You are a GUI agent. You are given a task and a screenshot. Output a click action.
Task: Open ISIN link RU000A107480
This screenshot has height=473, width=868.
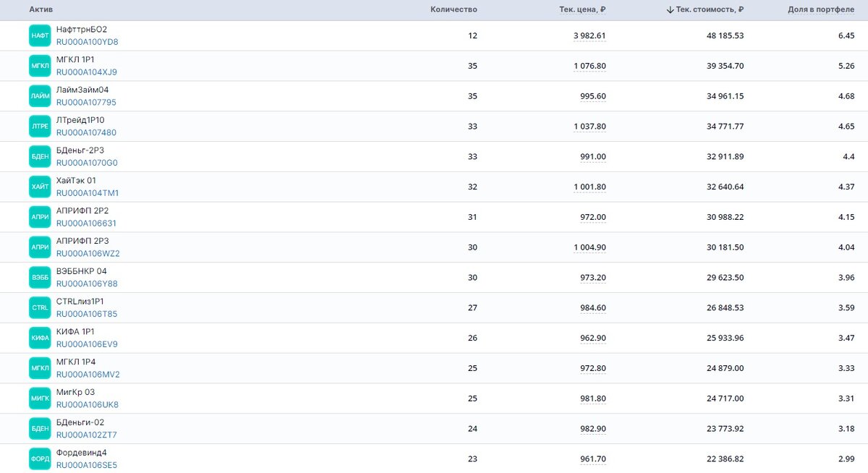click(86, 133)
